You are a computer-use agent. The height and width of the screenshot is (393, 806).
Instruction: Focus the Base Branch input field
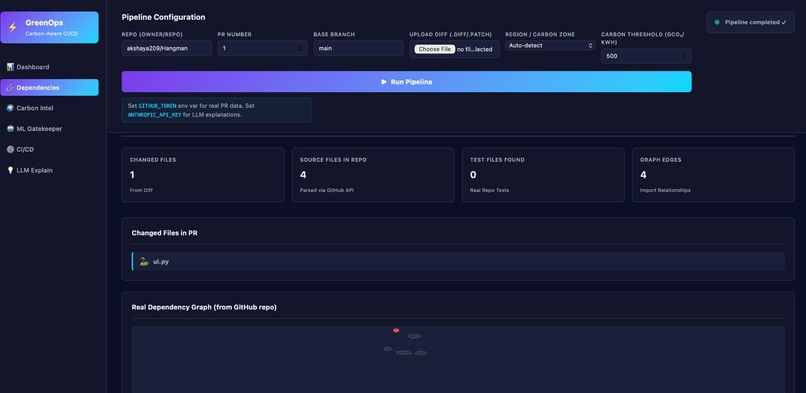coord(358,48)
